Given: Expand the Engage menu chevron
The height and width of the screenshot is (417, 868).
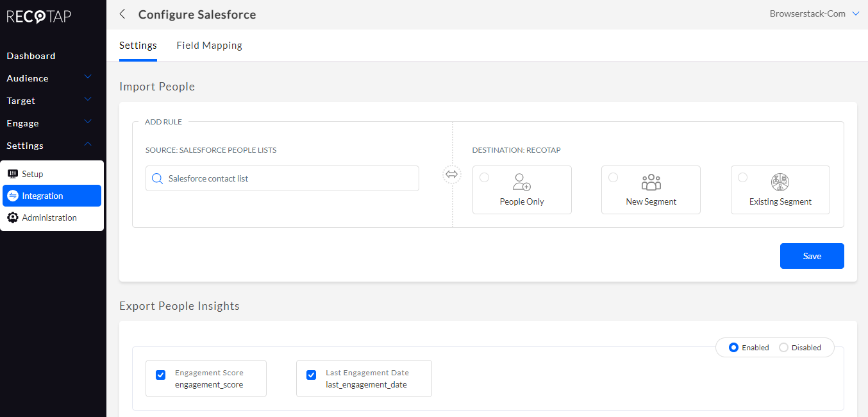Looking at the screenshot, I should pos(88,123).
